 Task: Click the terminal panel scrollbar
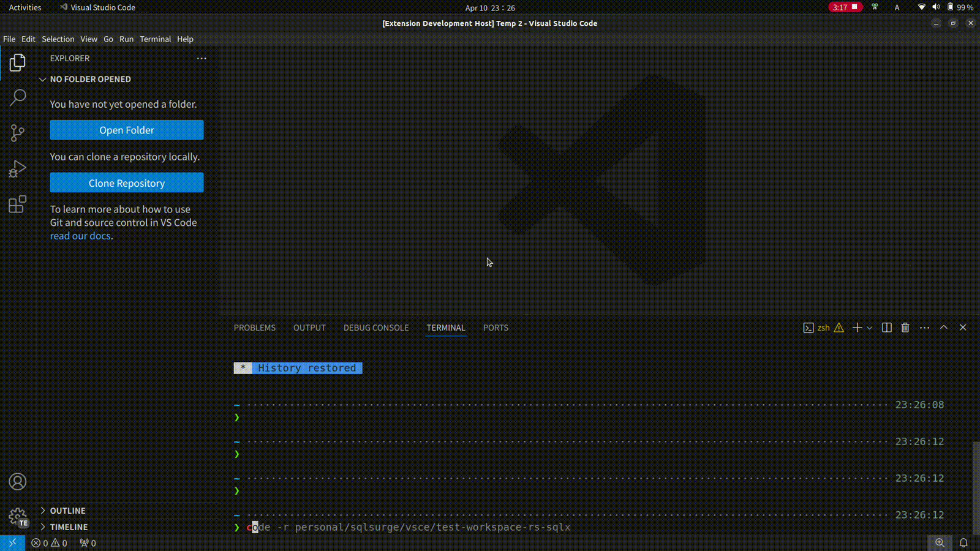pyautogui.click(x=976, y=488)
